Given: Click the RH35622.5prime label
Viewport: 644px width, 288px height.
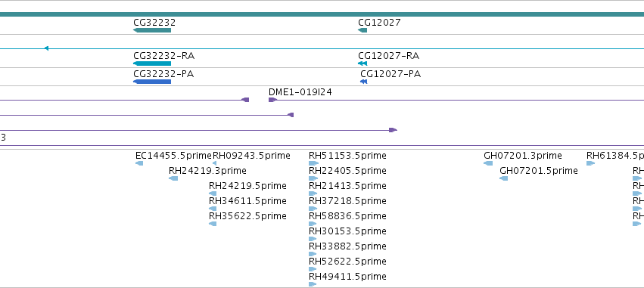Looking at the screenshot, I should 247,215.
